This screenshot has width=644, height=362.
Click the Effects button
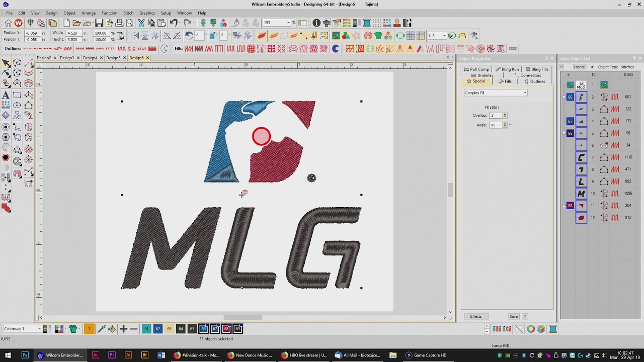click(x=476, y=316)
